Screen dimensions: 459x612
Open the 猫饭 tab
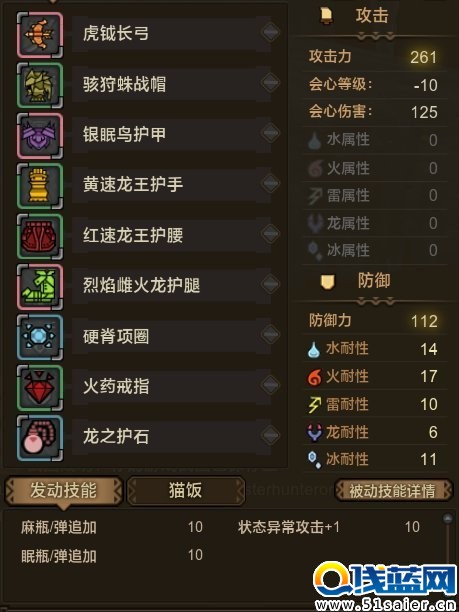coord(185,490)
